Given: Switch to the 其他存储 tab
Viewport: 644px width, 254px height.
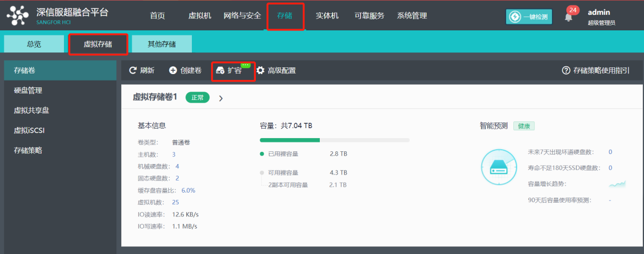Looking at the screenshot, I should [162, 44].
